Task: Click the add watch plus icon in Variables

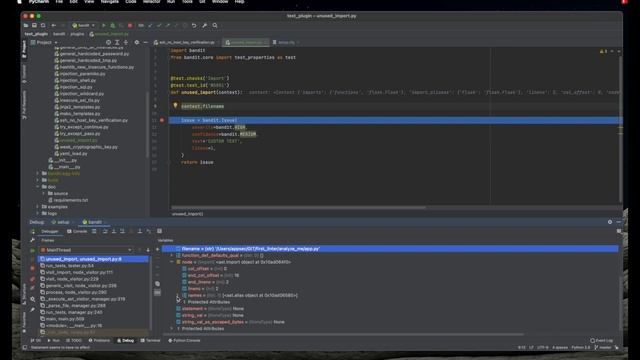Action: coord(158,249)
